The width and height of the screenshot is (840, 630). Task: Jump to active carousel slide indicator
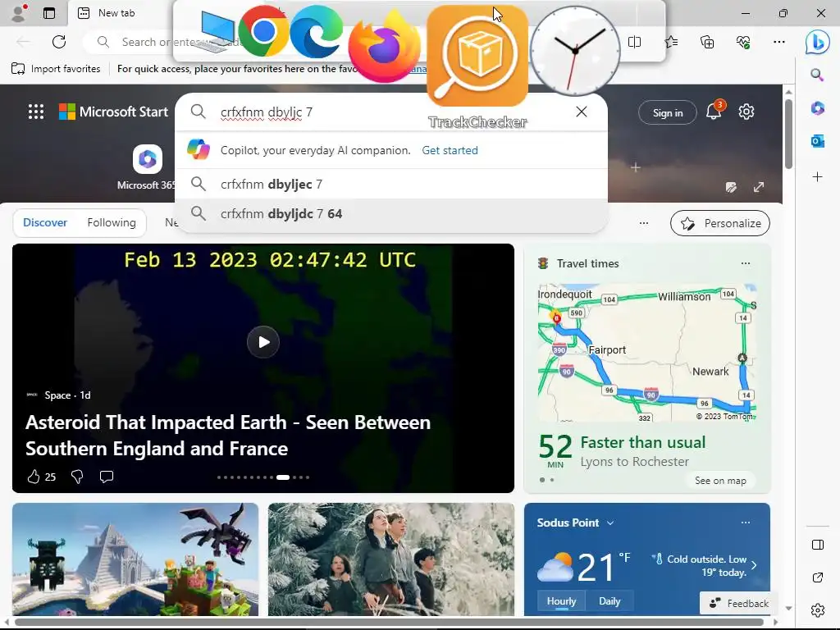(283, 477)
